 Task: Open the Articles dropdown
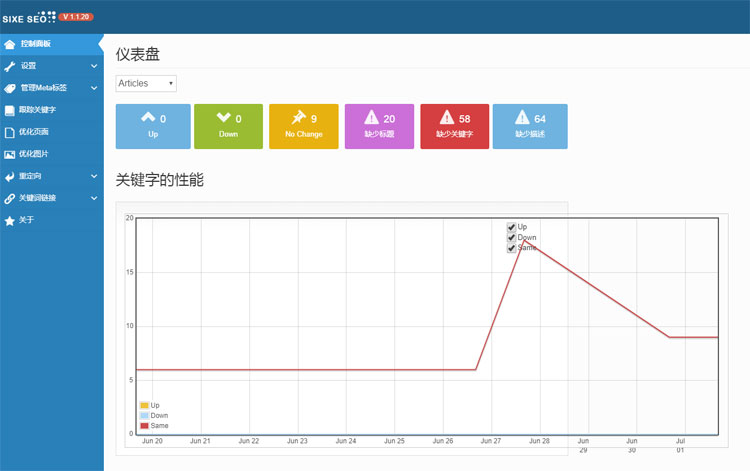(x=146, y=83)
